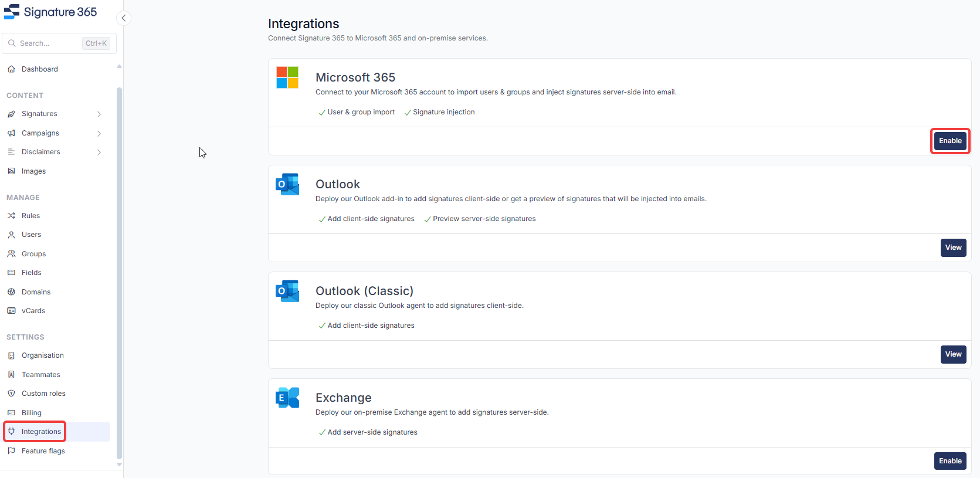Click 'Add server-side signatures' text

(x=372, y=432)
